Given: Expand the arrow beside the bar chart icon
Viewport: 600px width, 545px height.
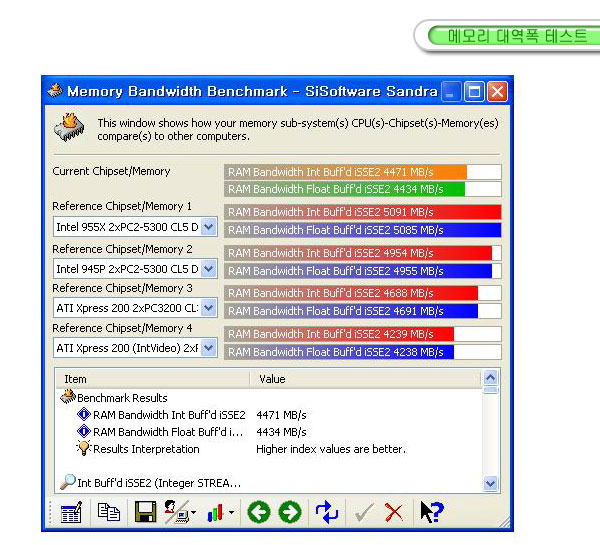Looking at the screenshot, I should (232, 512).
